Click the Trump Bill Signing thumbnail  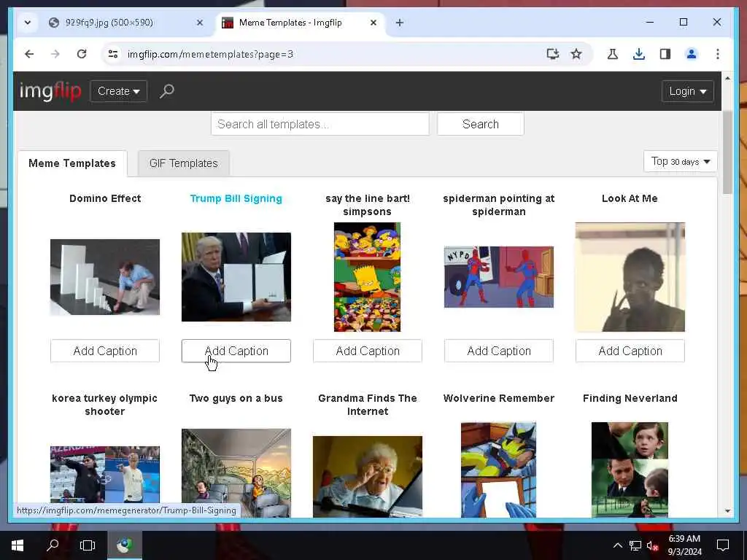[236, 277]
